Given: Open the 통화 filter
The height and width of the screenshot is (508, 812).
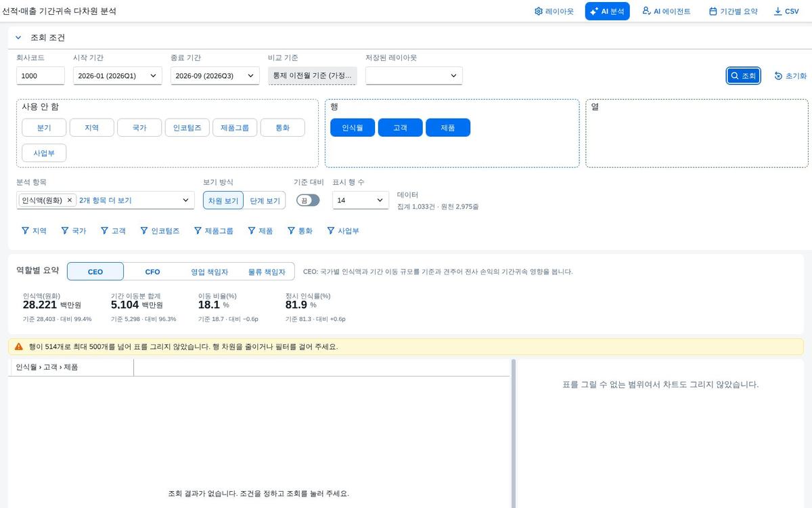Looking at the screenshot, I should pyautogui.click(x=300, y=231).
